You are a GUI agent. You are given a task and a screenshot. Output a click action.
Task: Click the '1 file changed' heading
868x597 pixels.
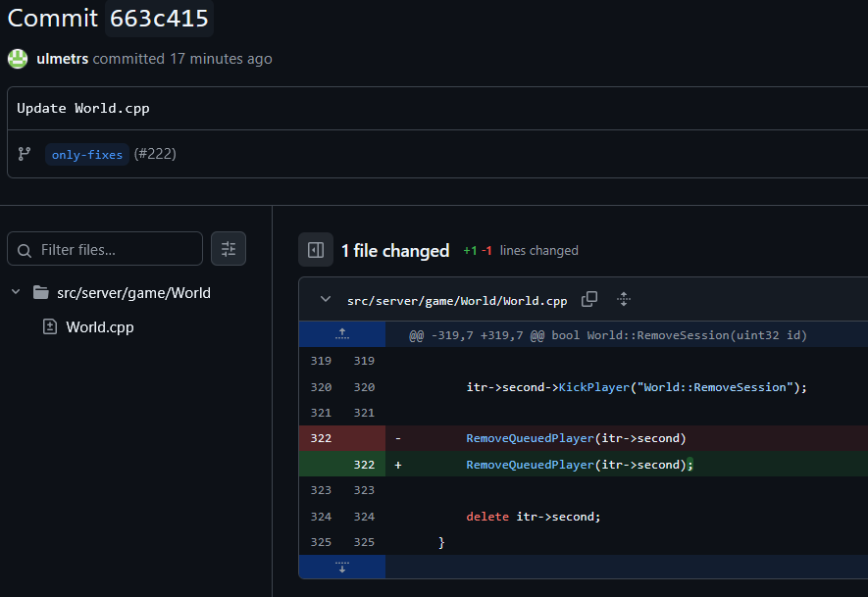click(x=395, y=251)
